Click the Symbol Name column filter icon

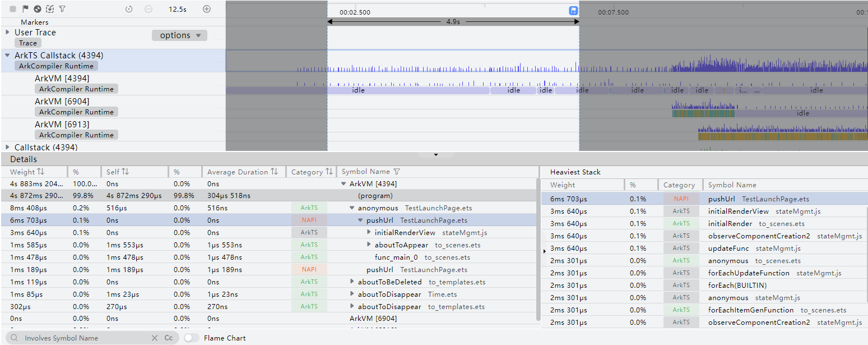[397, 172]
